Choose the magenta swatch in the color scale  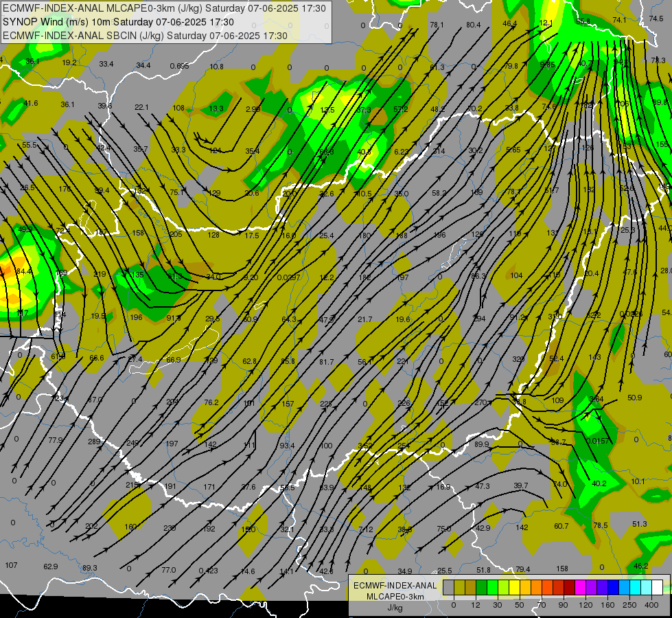(x=580, y=588)
